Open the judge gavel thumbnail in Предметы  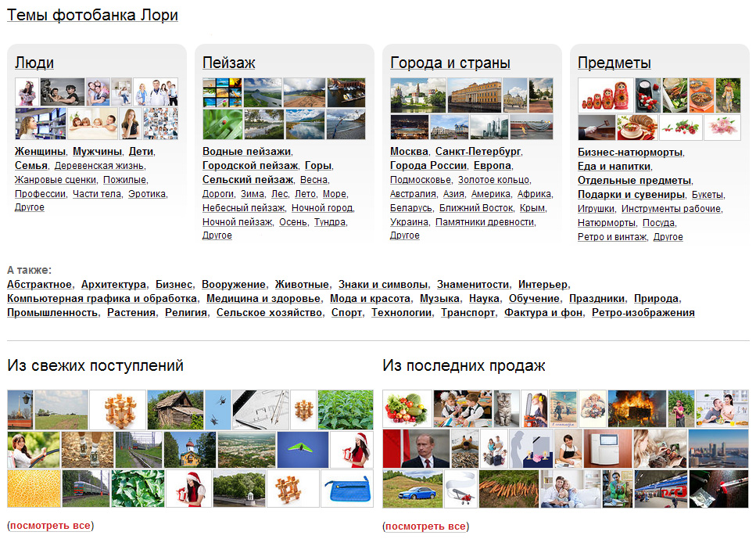(x=596, y=128)
